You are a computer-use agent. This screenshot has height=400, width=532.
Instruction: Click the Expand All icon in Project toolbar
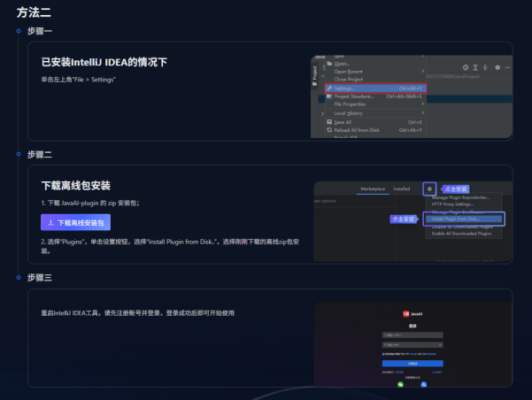click(475, 67)
